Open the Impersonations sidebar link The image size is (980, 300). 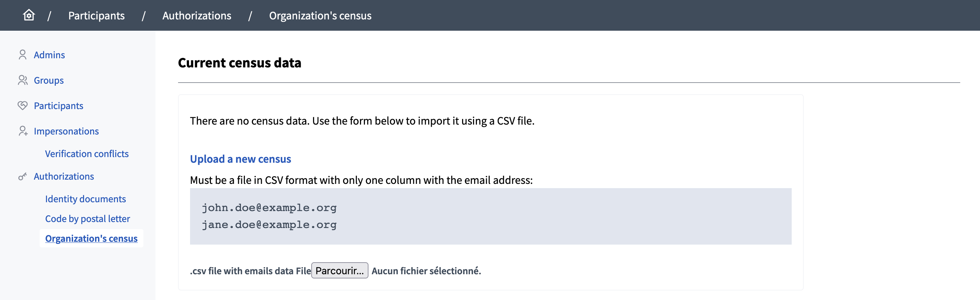coord(66,131)
